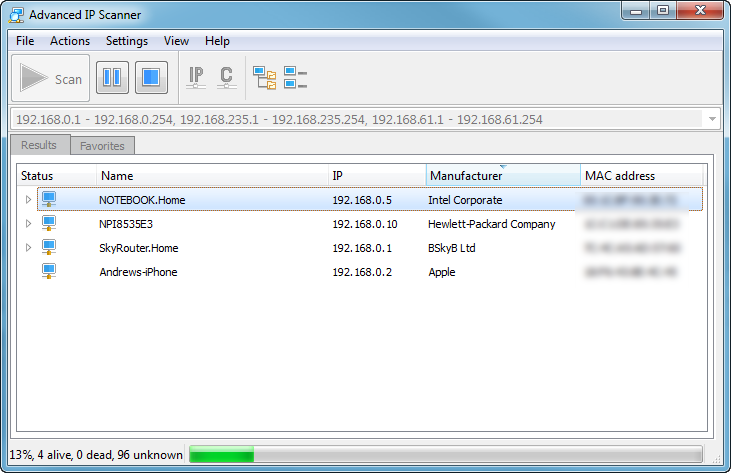Pause the running scan
Image resolution: width=731 pixels, height=473 pixels.
click(112, 77)
